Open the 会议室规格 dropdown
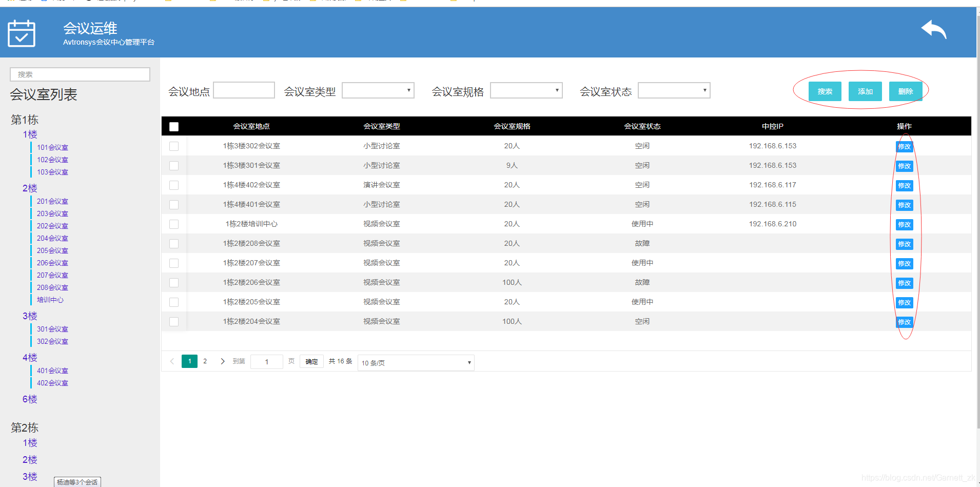This screenshot has width=980, height=487. [x=526, y=90]
